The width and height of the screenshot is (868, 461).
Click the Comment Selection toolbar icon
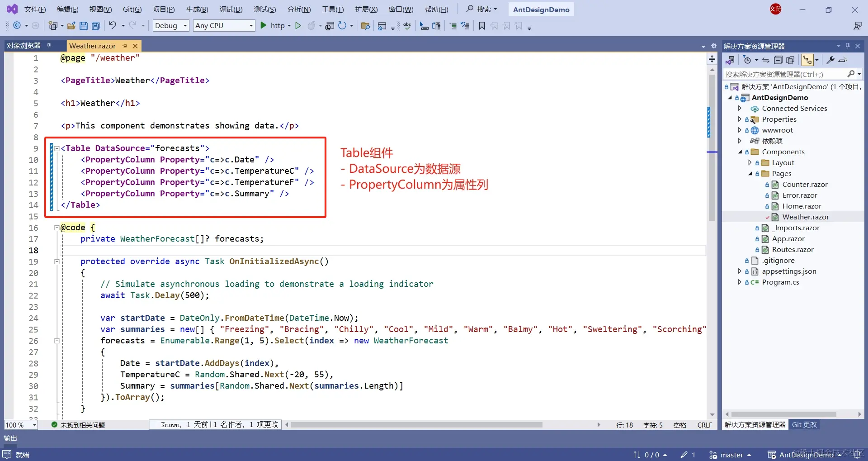coord(453,26)
